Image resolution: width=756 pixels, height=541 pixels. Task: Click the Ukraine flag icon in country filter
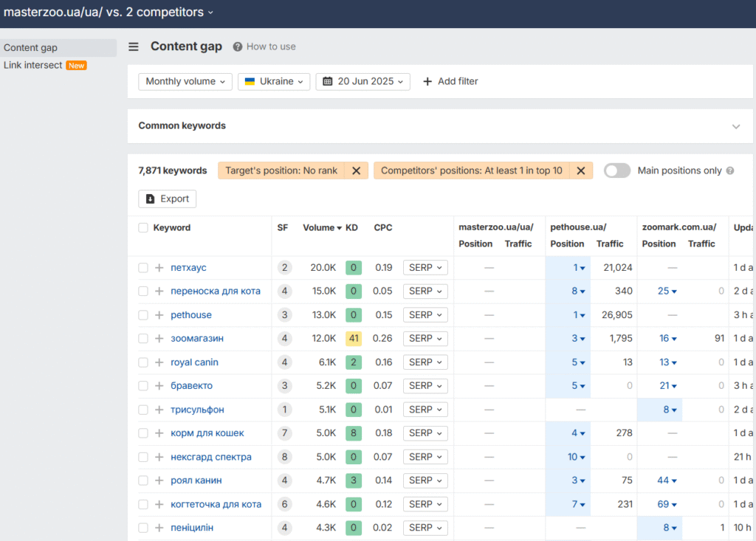pos(249,81)
